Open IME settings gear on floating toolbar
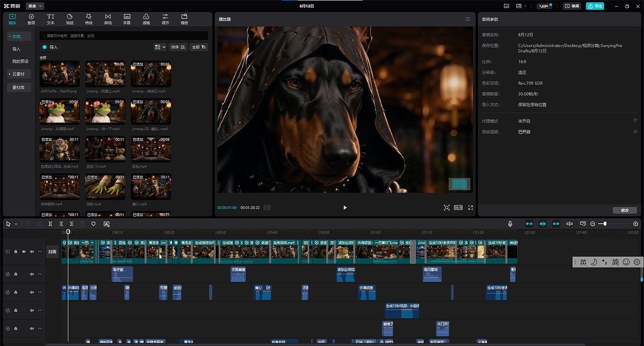 point(637,262)
